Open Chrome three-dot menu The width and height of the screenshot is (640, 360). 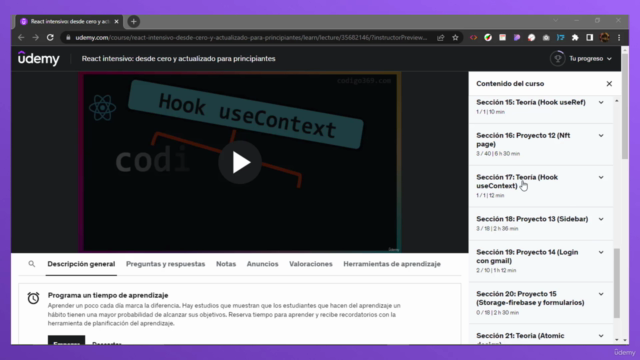point(619,38)
